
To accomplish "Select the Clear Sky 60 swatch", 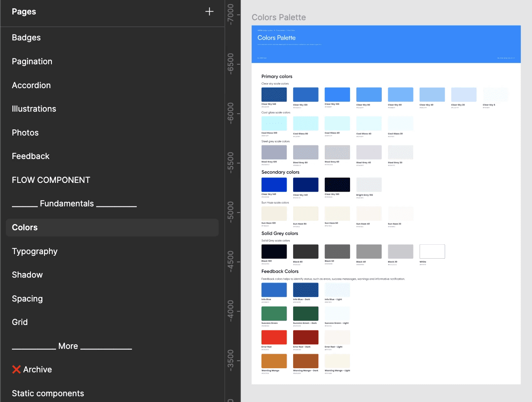I will click(x=401, y=94).
